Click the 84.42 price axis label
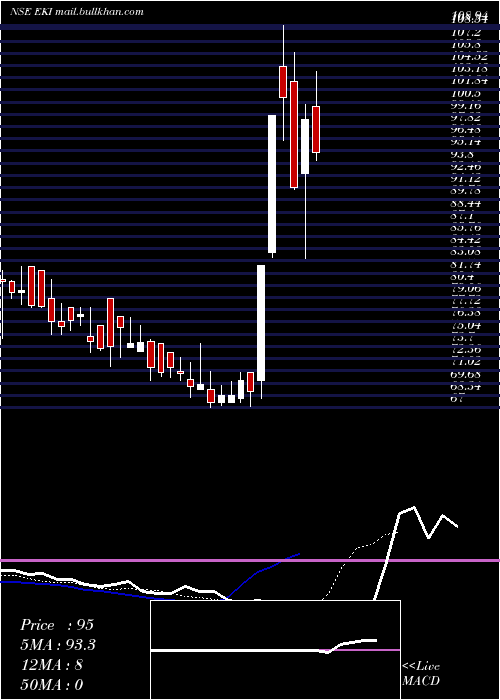The image size is (500, 700). click(466, 240)
